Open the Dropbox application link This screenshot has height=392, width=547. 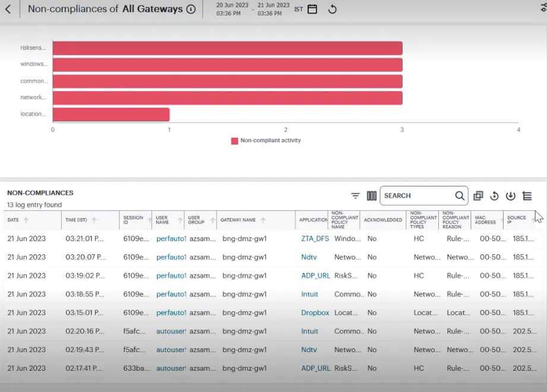(315, 313)
